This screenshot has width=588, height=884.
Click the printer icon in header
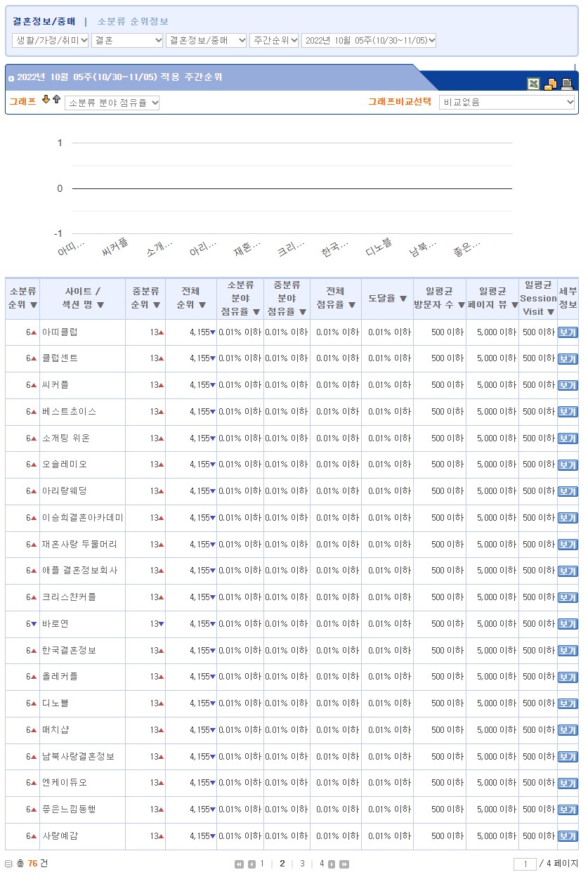point(567,84)
